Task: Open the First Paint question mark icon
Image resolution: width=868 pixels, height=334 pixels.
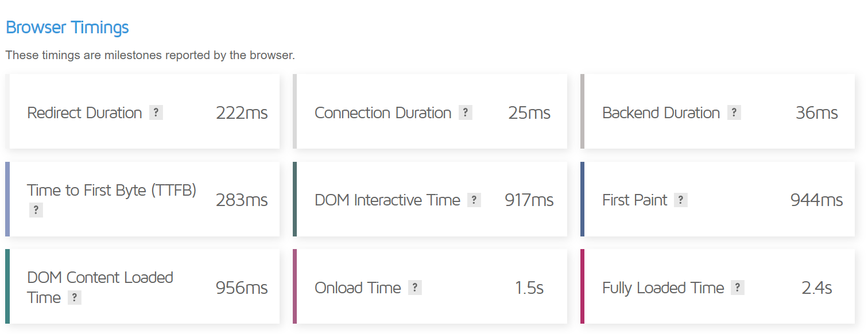Action: click(x=681, y=200)
